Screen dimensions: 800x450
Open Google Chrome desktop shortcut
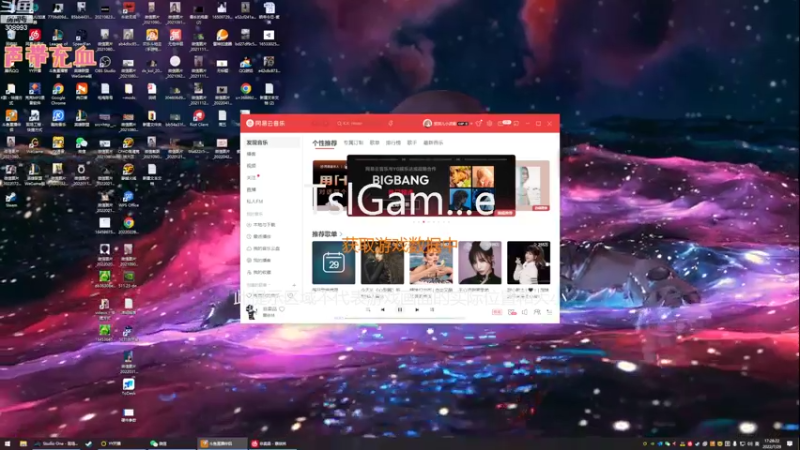pos(58,93)
